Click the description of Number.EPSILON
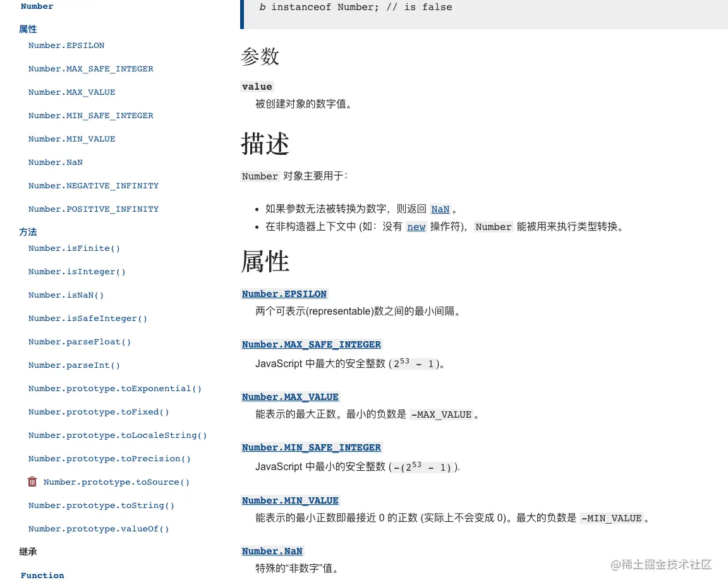Image resolution: width=728 pixels, height=587 pixels. point(359,311)
